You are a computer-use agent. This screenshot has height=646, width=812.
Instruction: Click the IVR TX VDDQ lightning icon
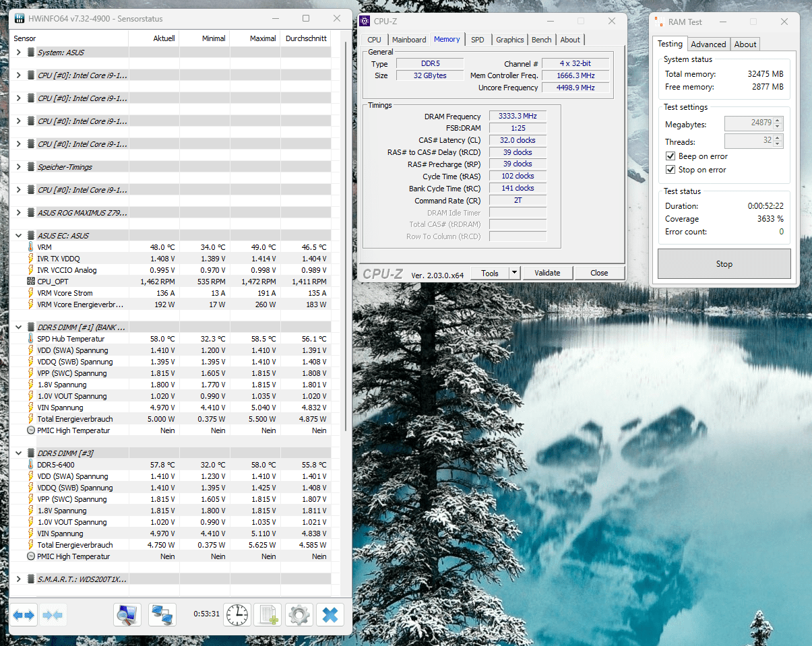pyautogui.click(x=31, y=259)
